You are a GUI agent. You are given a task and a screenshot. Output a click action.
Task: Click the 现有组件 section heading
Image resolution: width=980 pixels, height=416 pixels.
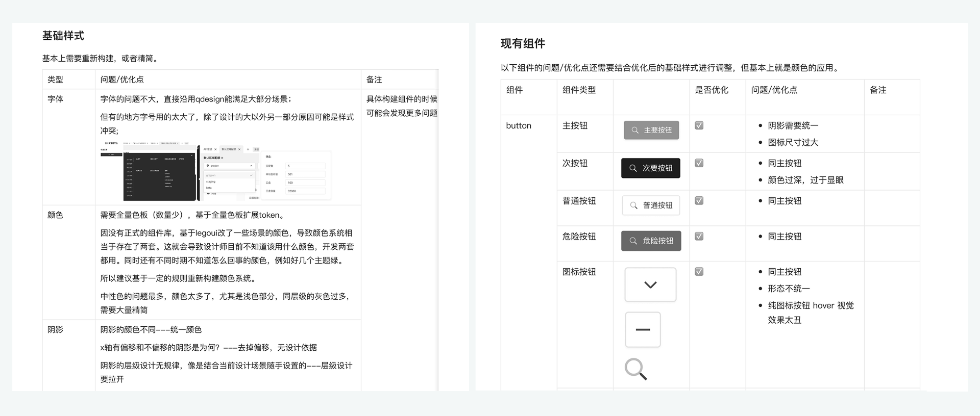523,44
